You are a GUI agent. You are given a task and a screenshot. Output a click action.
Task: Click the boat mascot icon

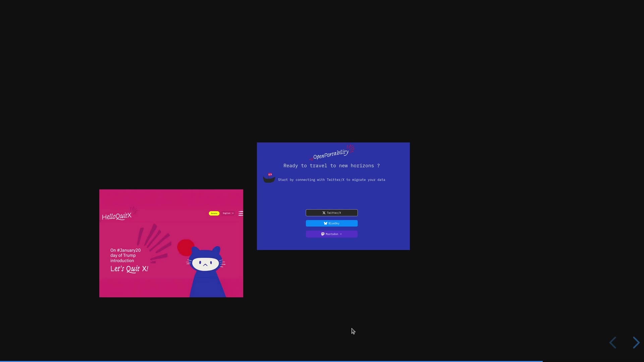tap(269, 178)
